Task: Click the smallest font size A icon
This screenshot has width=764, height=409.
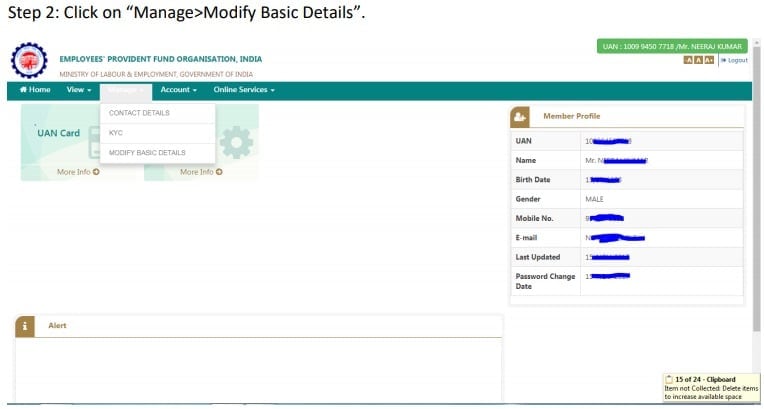Action: (x=687, y=60)
